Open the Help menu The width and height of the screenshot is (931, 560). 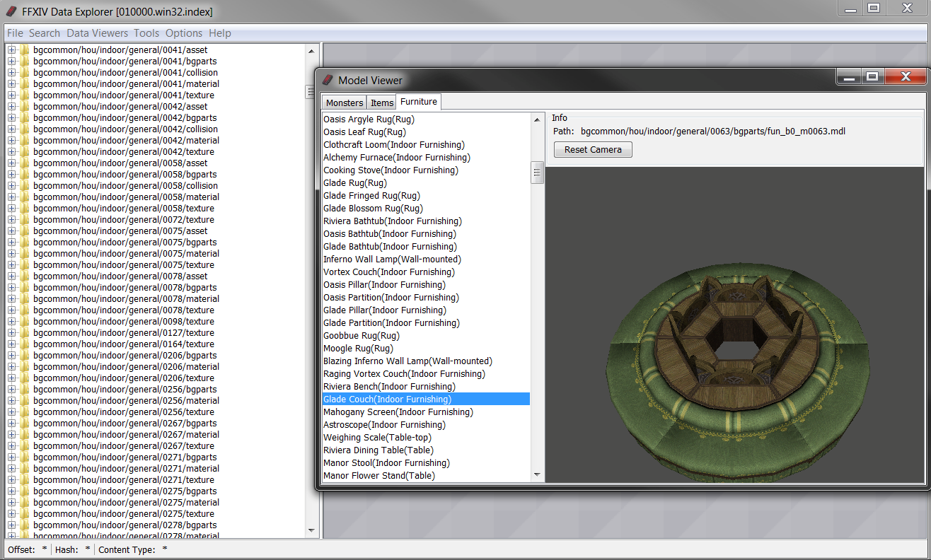[220, 33]
